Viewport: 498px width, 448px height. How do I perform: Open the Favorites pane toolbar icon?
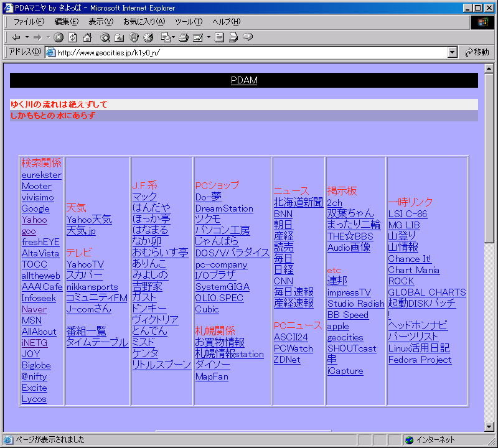tap(119, 37)
